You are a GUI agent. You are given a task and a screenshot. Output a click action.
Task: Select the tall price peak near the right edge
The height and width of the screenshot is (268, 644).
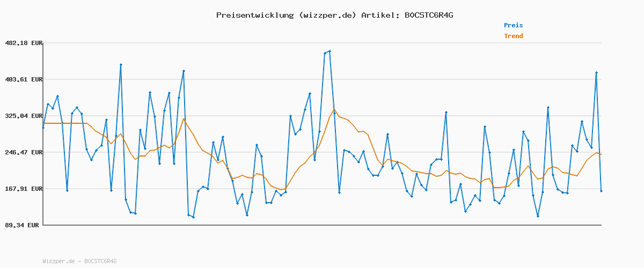596,72
